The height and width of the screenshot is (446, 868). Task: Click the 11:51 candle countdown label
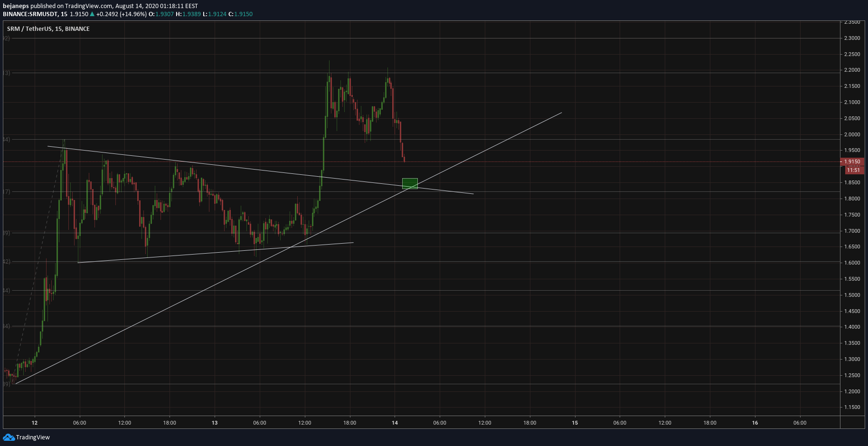(x=853, y=170)
